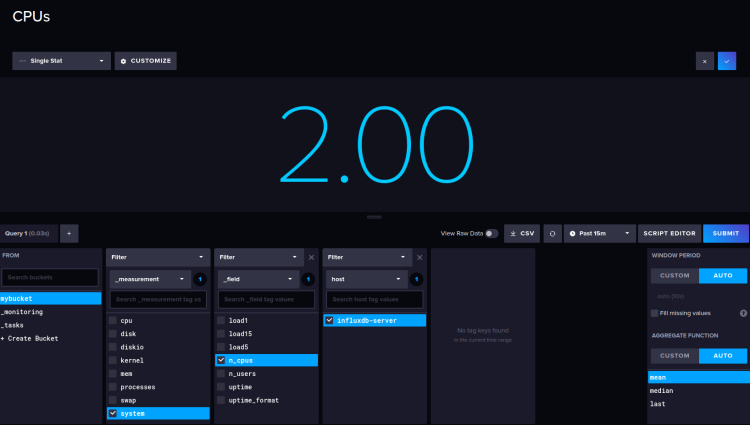Select median aggregate function

tap(660, 390)
